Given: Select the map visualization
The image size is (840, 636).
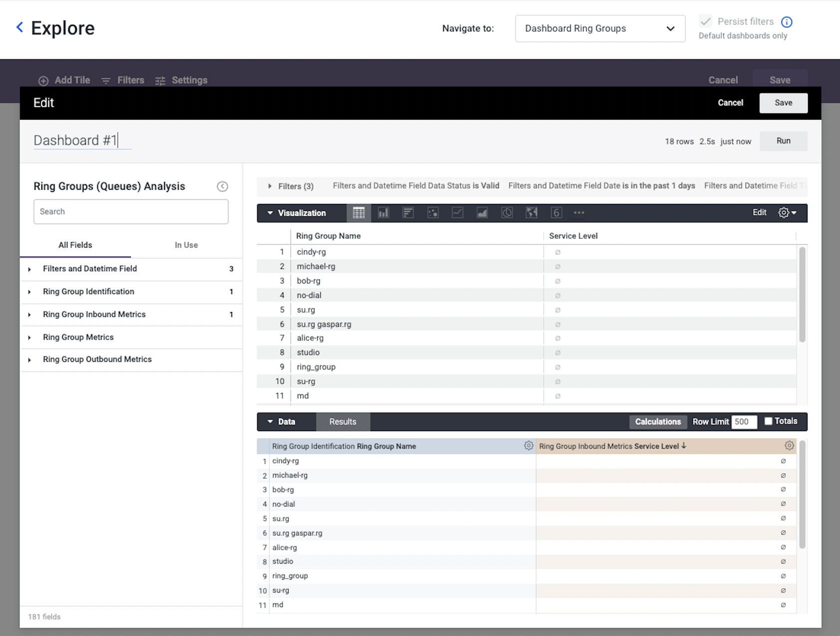Looking at the screenshot, I should point(532,213).
